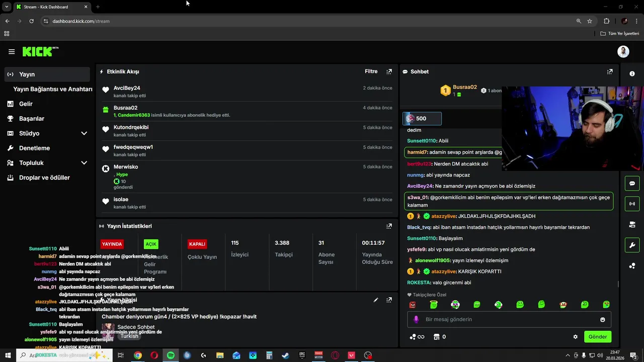
Task: Send the message with Gönder button
Action: click(598, 337)
